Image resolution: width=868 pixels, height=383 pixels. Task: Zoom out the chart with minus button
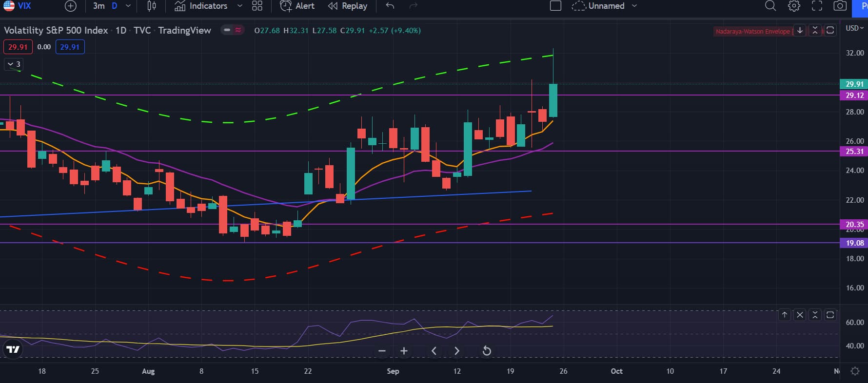(x=382, y=351)
